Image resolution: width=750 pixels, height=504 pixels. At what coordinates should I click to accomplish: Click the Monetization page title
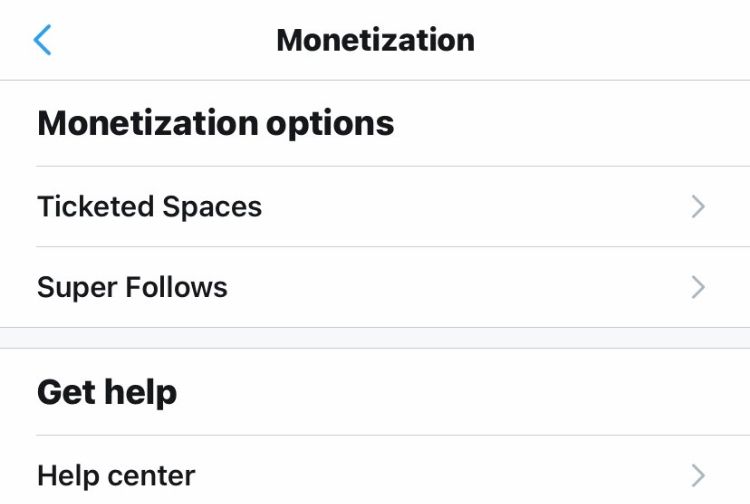pyautogui.click(x=375, y=40)
